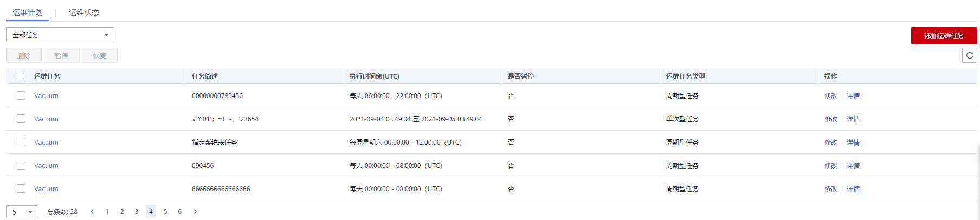
Task: View 详情 for the 090456 task
Action: coord(853,166)
